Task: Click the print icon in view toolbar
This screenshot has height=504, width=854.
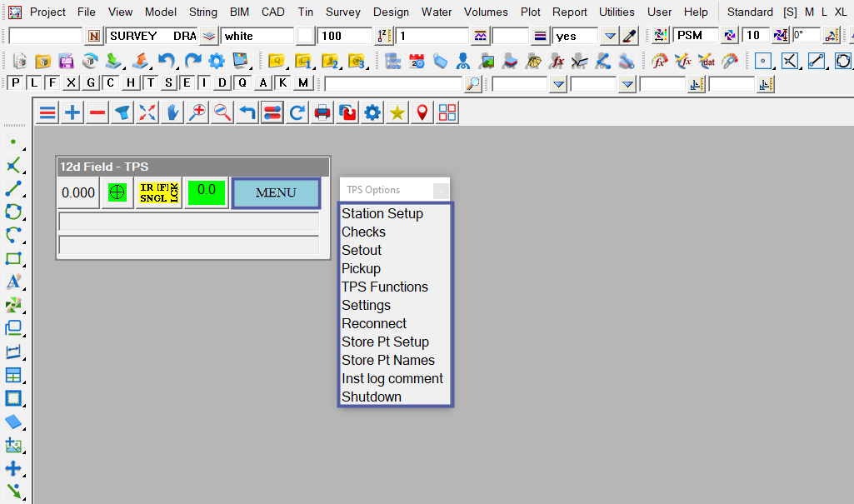Action: [322, 113]
